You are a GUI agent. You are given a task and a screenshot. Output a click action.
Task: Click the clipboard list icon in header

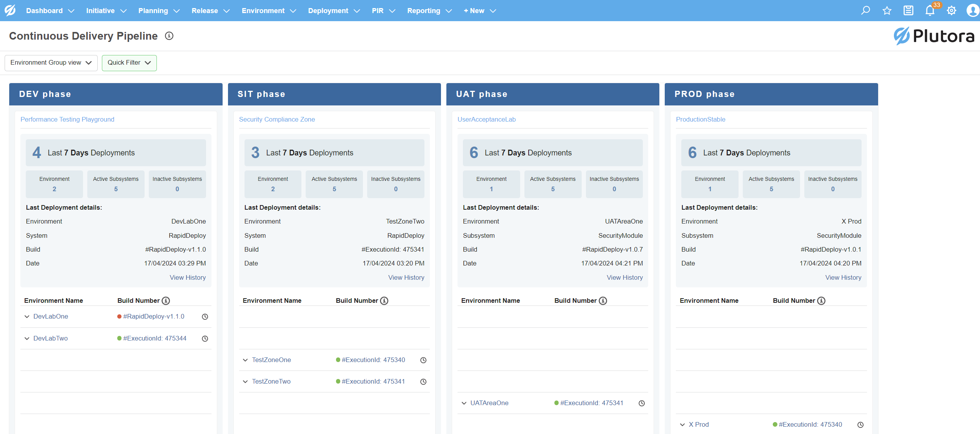coord(908,10)
